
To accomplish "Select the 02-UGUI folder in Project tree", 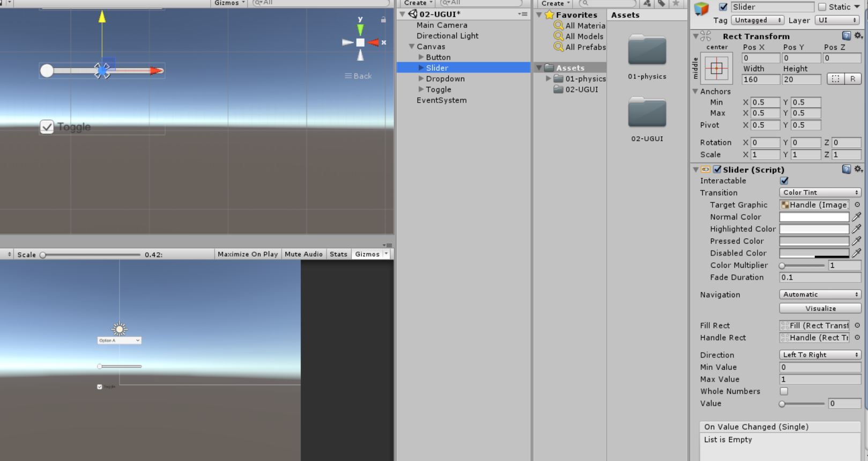I will (x=581, y=90).
